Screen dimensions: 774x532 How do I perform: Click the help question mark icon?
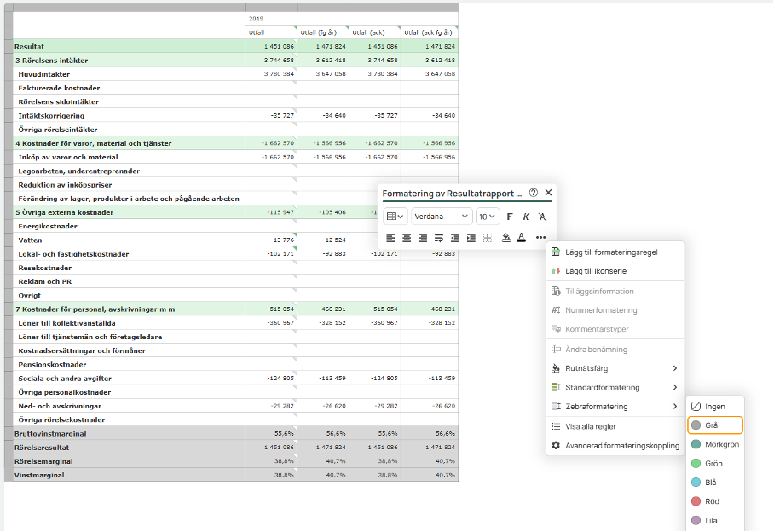(x=534, y=193)
